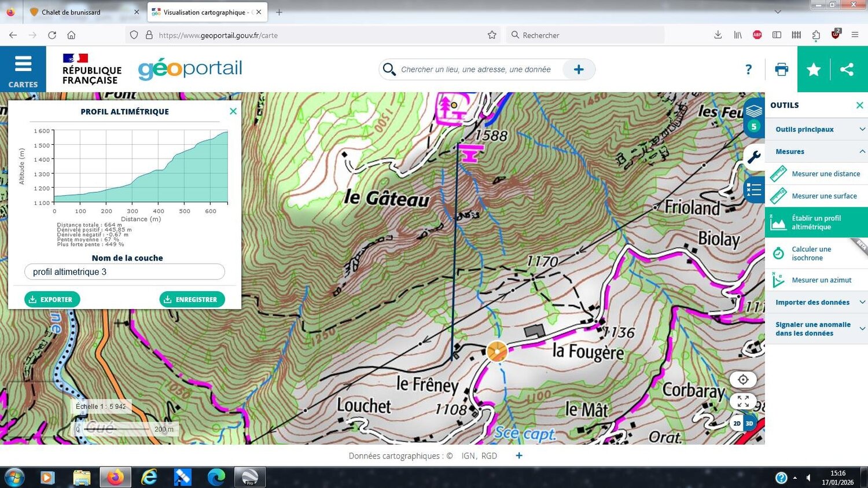Select Établir un profil altimétrique tool
Screen dimensions: 868x488
816,222
